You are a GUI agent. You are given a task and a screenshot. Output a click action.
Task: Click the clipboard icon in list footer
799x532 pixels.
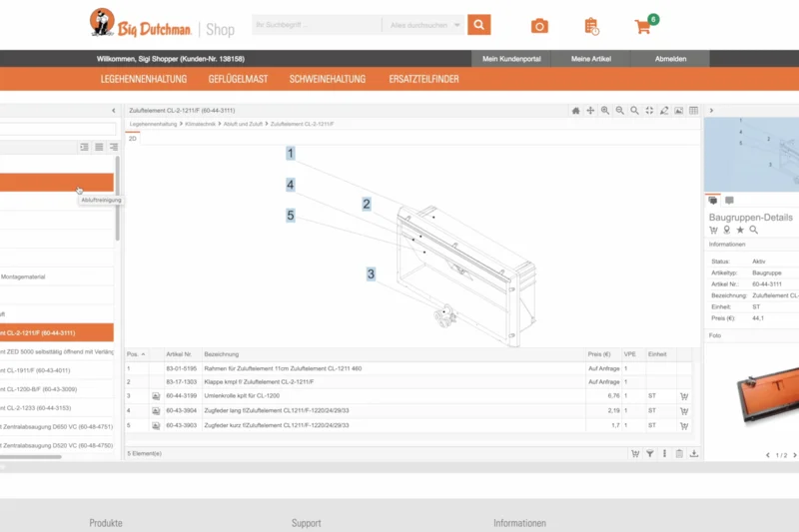679,453
